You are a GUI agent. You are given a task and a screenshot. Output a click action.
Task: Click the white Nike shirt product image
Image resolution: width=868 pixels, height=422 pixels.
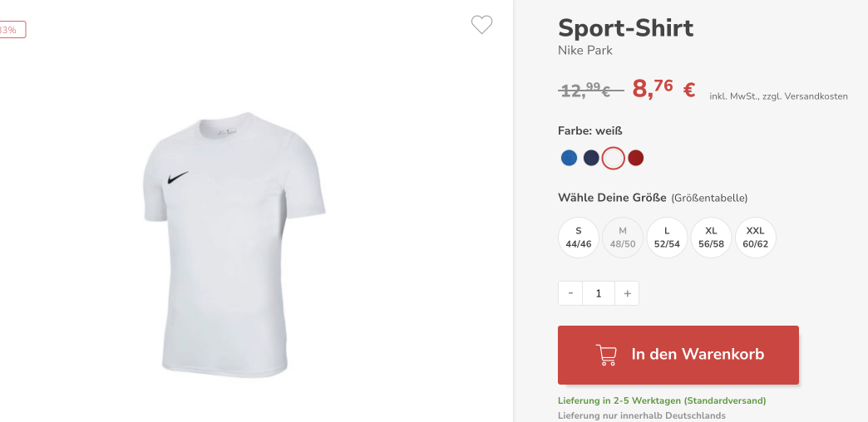[x=234, y=245]
